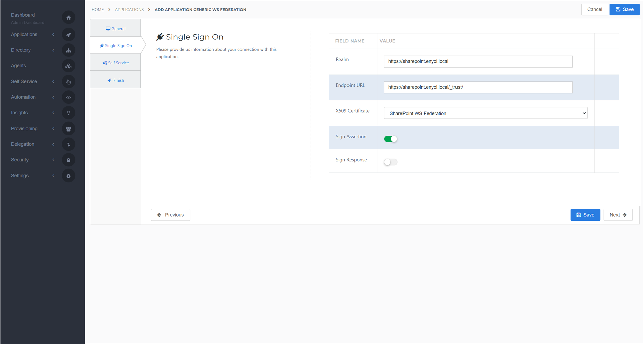
Task: Click the X509 Certificate label
Action: tap(353, 111)
